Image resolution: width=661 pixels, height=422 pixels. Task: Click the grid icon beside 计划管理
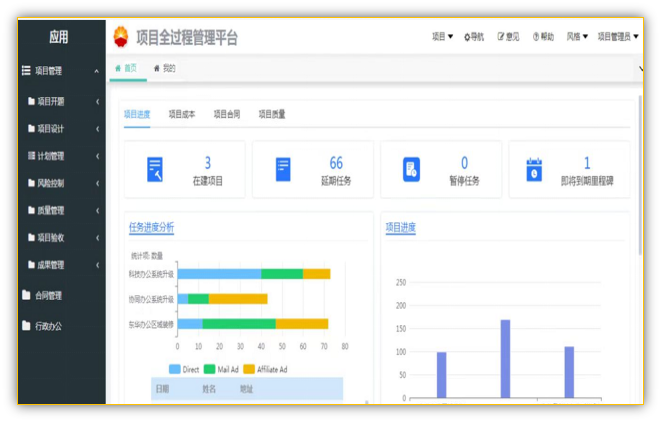[x=31, y=156]
